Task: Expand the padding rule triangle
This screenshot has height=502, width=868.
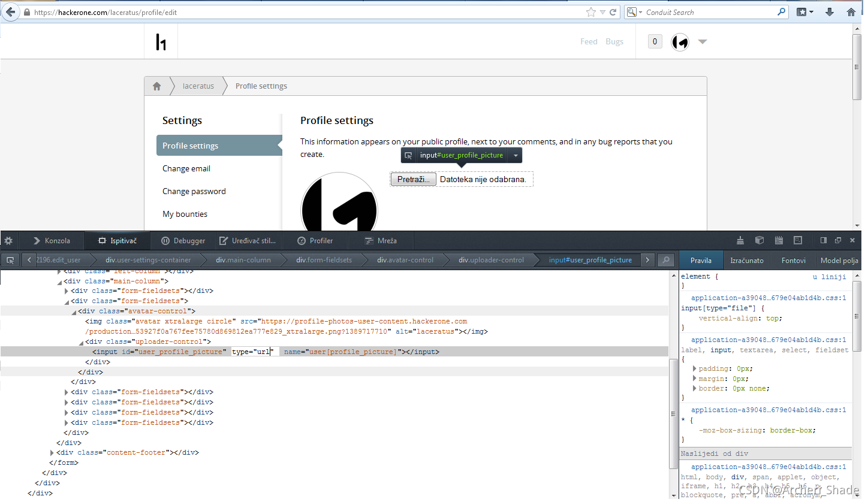Action: 695,368
